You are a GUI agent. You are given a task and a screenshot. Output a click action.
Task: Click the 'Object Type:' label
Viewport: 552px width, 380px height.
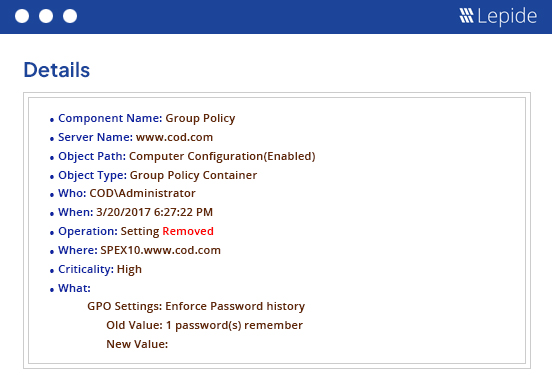tap(92, 175)
